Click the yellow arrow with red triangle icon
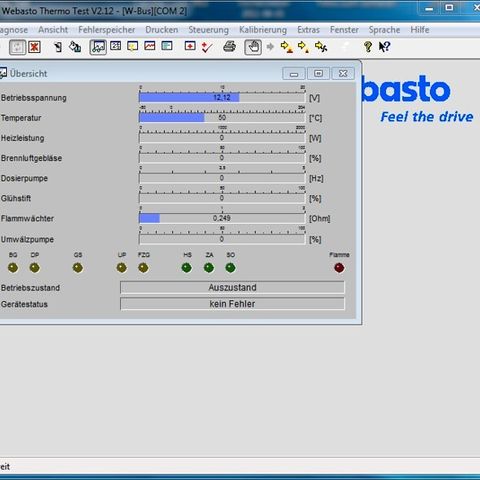The height and width of the screenshot is (480, 480). click(286, 47)
